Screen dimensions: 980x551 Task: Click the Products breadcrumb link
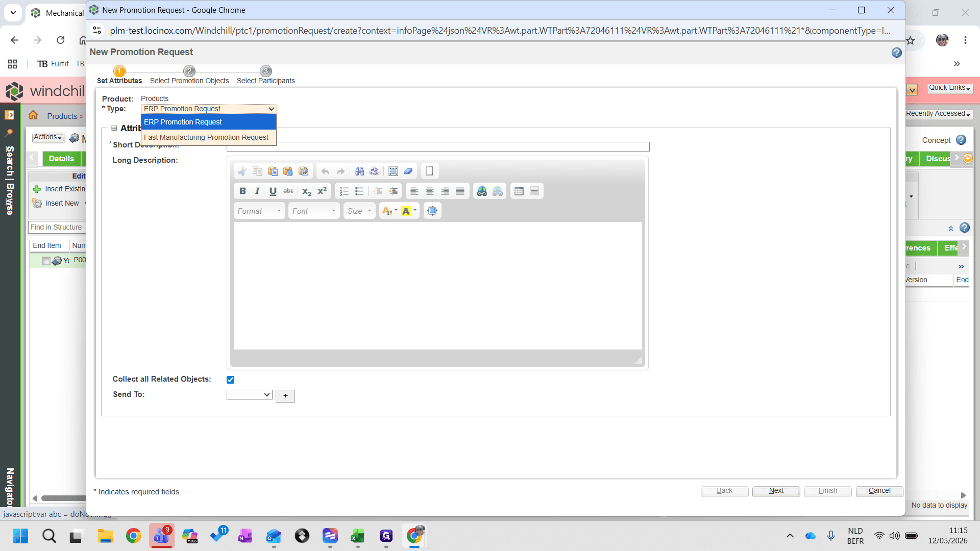62,116
